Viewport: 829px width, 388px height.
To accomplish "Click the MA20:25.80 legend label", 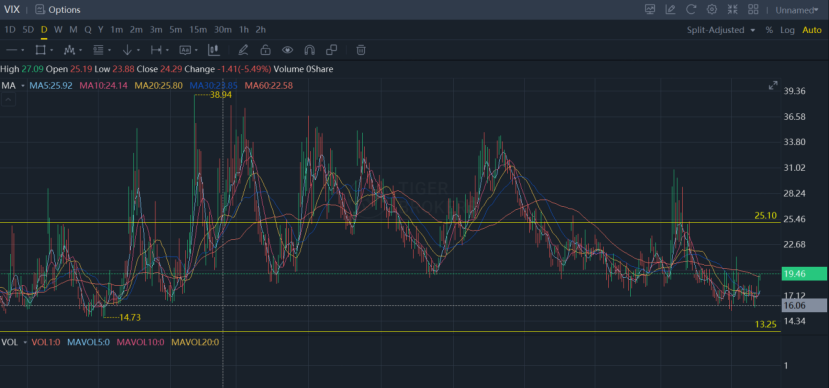I will [x=159, y=86].
